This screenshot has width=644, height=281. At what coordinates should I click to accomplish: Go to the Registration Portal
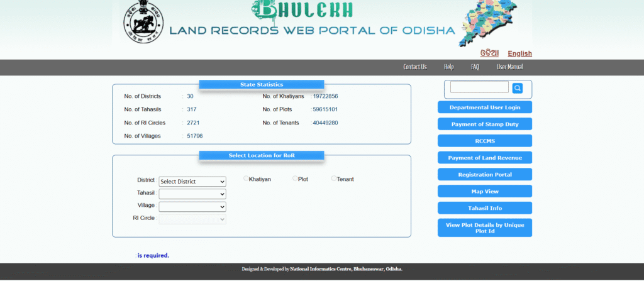tap(485, 175)
